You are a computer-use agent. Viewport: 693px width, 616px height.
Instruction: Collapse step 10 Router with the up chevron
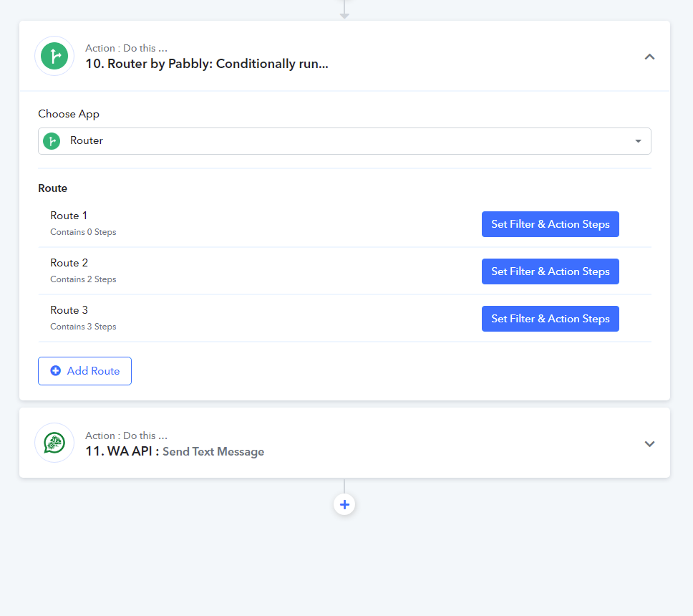(x=649, y=57)
